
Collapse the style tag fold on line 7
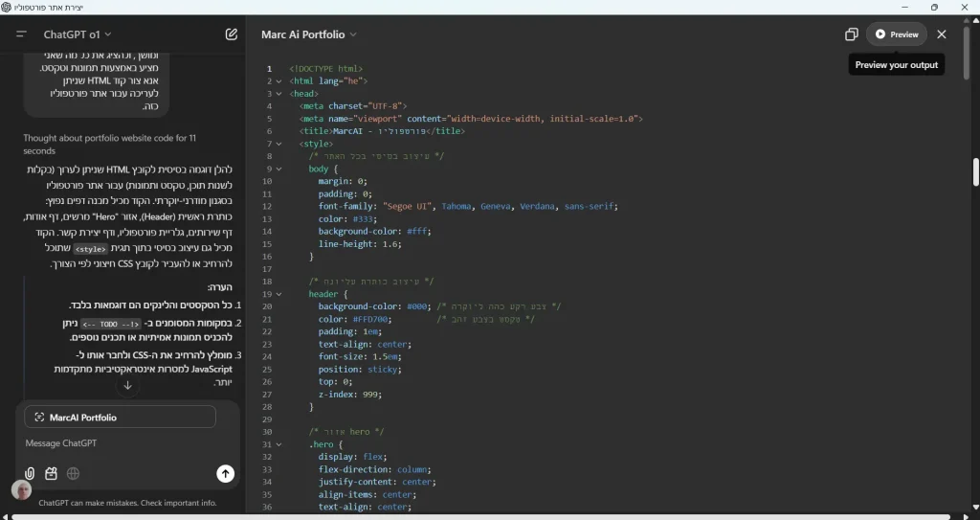[278, 144]
